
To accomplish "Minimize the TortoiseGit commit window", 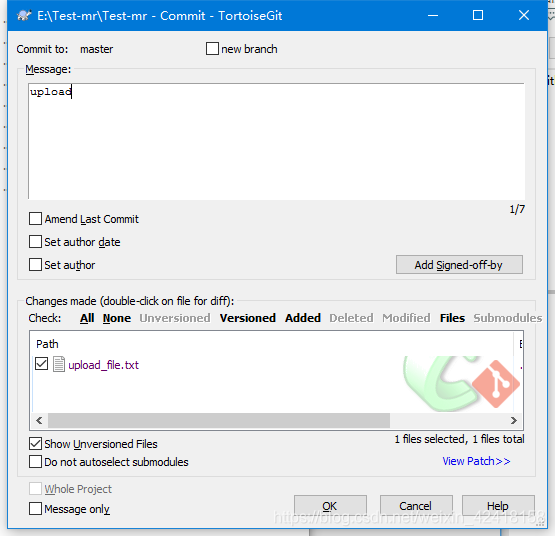I will (x=433, y=15).
